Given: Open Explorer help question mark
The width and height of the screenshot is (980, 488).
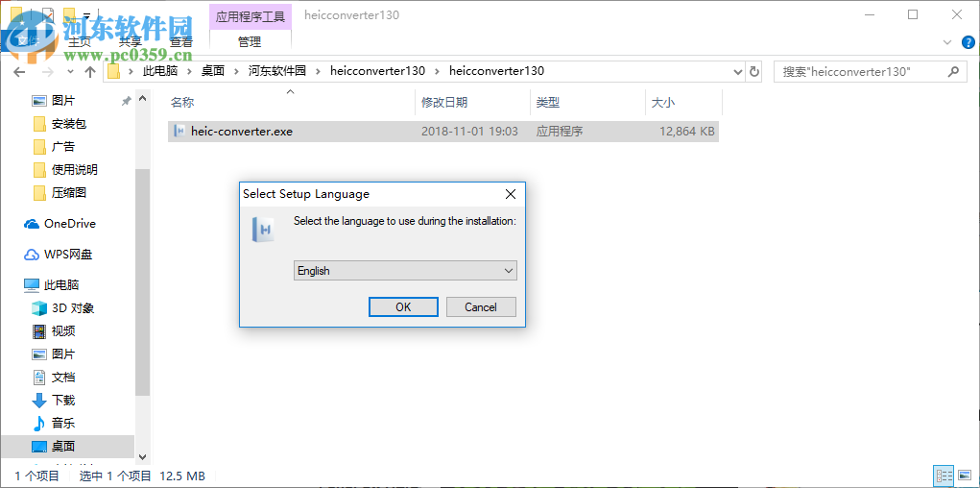Looking at the screenshot, I should click(967, 42).
